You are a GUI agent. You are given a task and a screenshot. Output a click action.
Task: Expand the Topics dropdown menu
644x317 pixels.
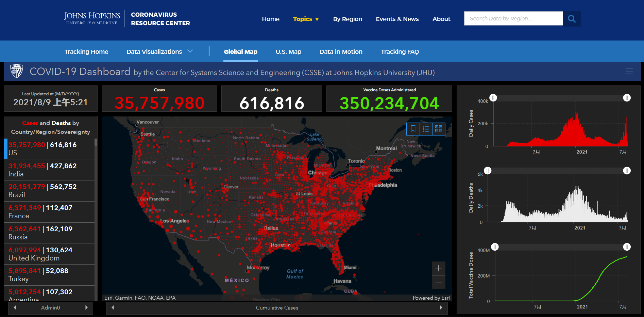click(x=306, y=19)
